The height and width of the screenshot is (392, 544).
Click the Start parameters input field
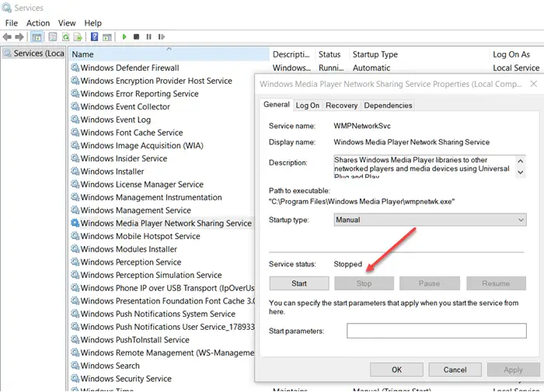437,331
